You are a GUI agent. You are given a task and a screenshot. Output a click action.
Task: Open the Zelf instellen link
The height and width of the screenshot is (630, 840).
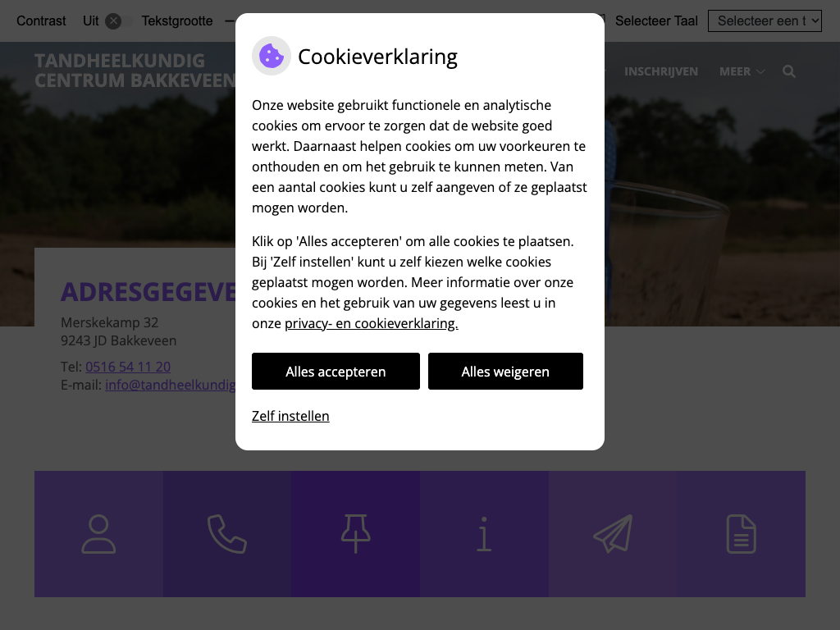(290, 416)
